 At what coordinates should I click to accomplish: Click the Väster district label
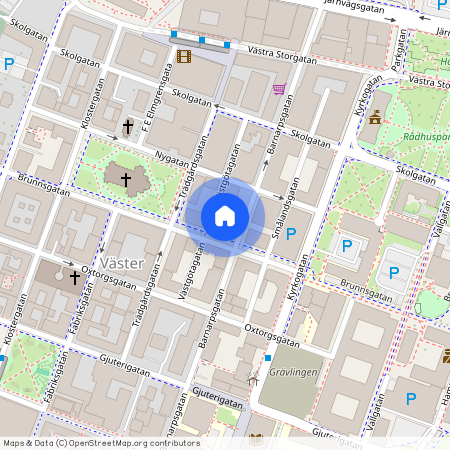coord(122,264)
